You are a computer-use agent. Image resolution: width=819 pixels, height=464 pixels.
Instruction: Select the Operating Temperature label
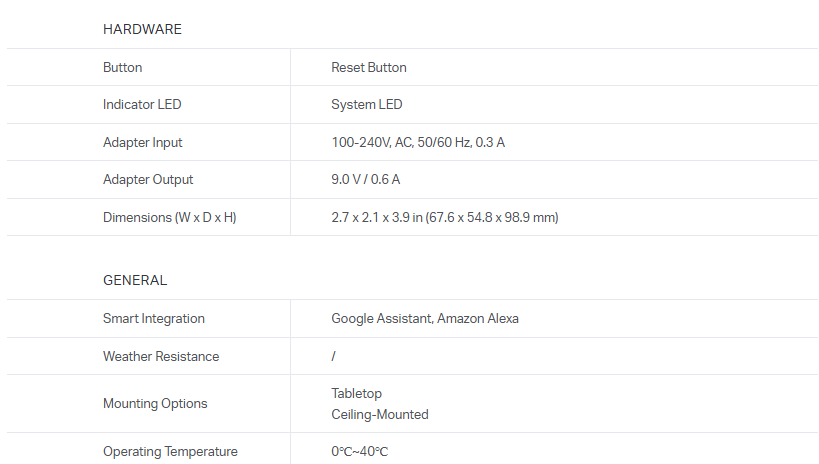point(170,452)
